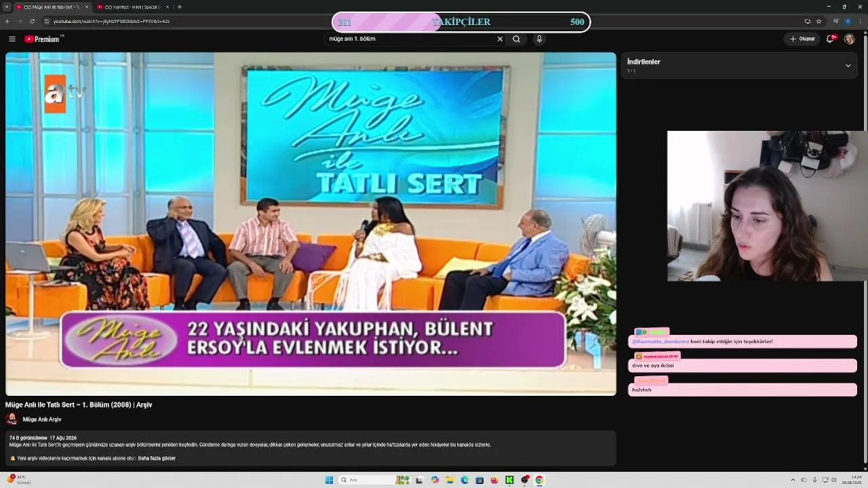Click the site information icon in address bar

(47, 21)
